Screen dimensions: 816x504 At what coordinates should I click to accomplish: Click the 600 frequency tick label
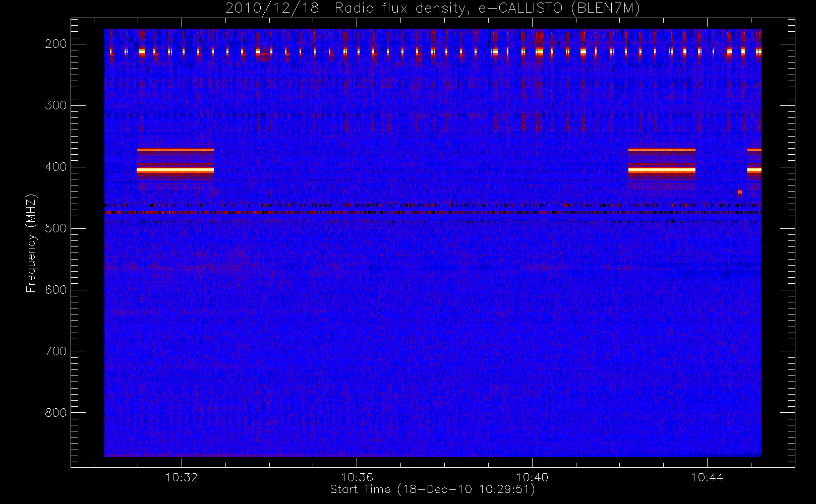coord(56,290)
